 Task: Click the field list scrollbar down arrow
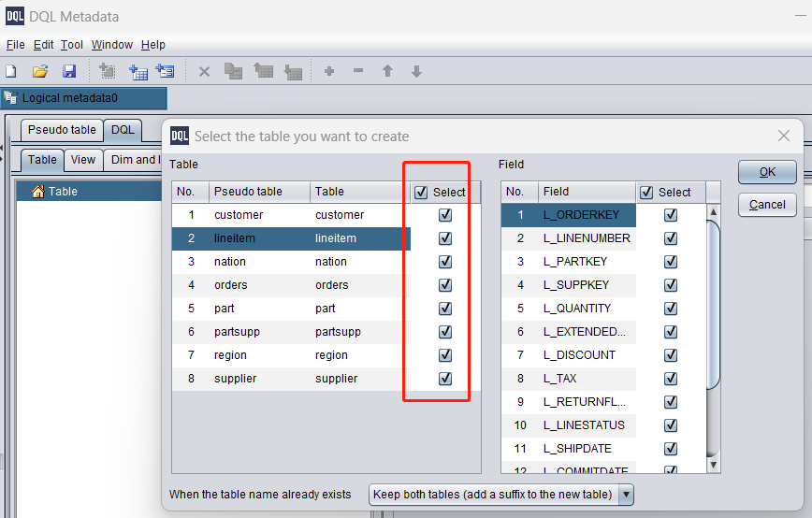coord(713,465)
